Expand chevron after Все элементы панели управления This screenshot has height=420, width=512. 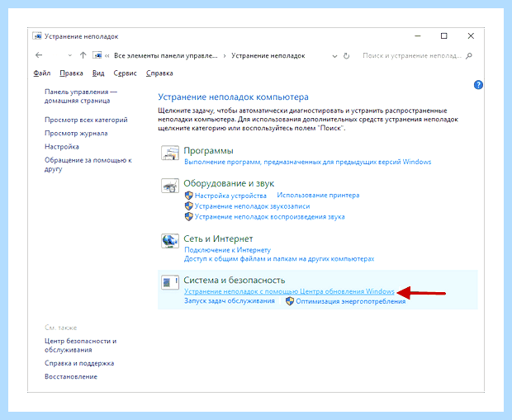coord(225,56)
